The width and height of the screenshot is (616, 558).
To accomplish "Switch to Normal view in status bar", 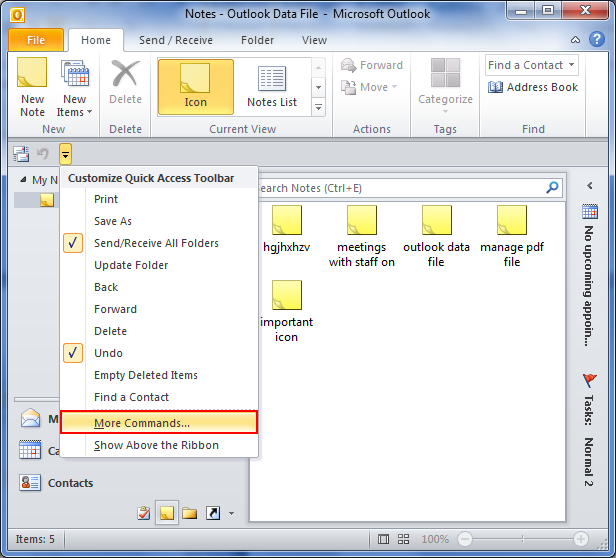I will (x=383, y=539).
